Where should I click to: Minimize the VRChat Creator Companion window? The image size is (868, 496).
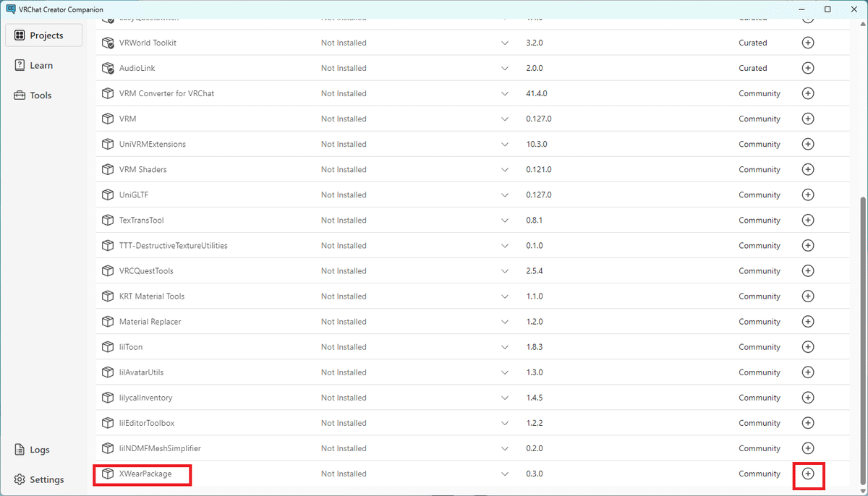point(801,9)
